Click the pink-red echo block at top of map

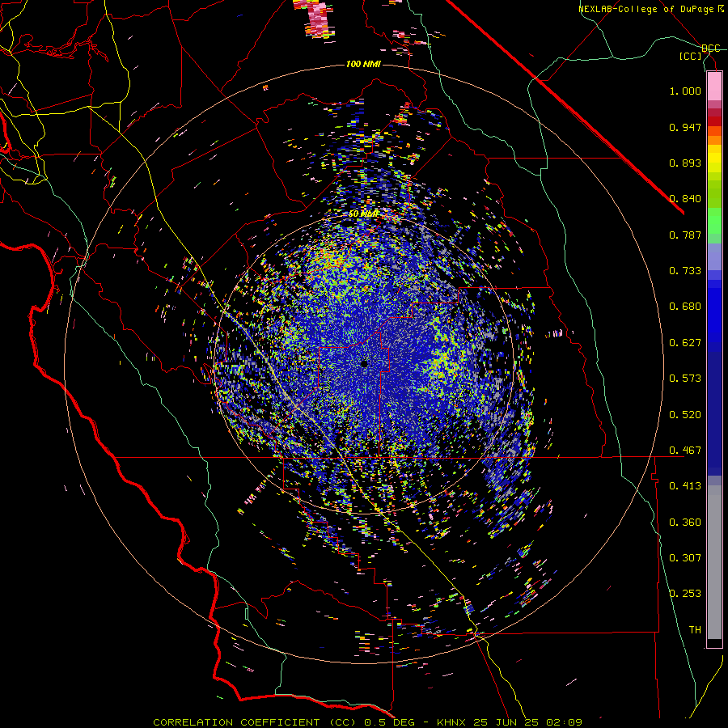coord(319,19)
